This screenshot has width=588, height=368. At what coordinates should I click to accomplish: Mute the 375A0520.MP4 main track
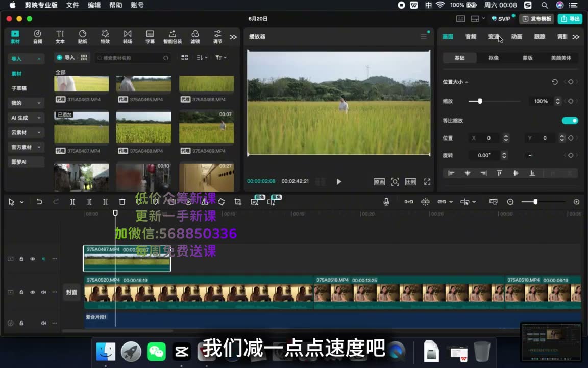tap(43, 292)
